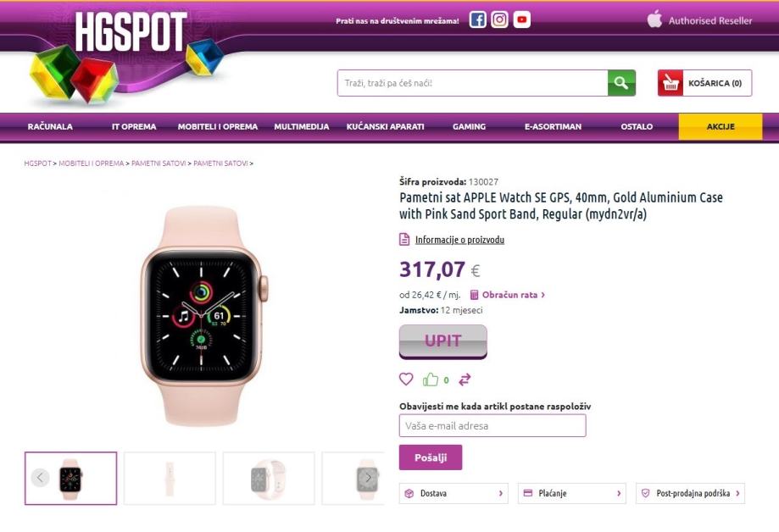Viewport: 779px width, 532px height.
Task: Click the Pošalji button
Action: tap(431, 457)
